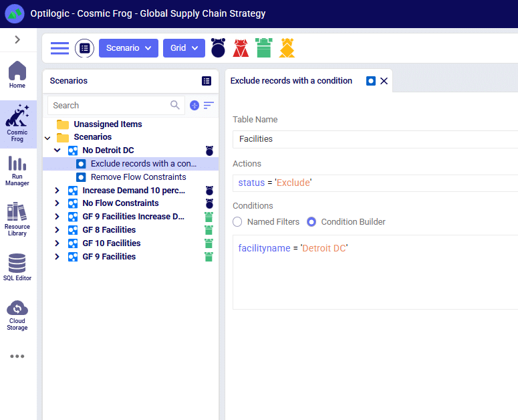Viewport: 518px width, 420px height.
Task: Click the Actions field with status = 'Exclude'
Action: (375, 183)
